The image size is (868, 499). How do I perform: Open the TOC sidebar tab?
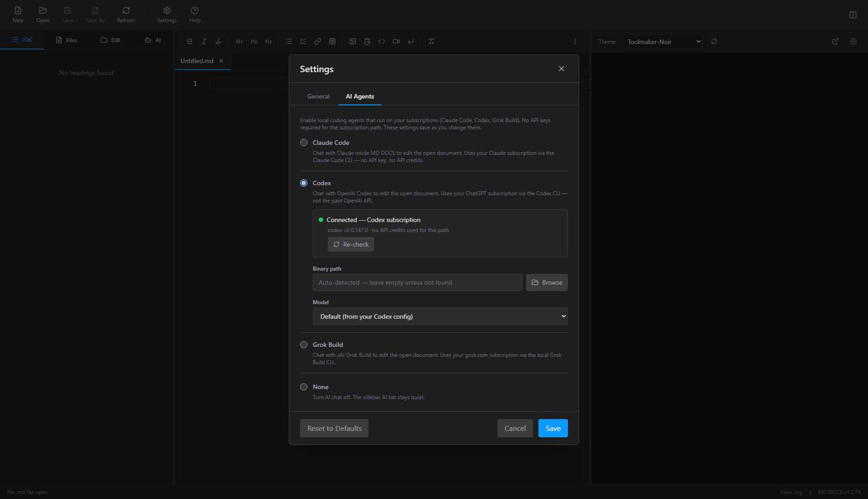(22, 40)
